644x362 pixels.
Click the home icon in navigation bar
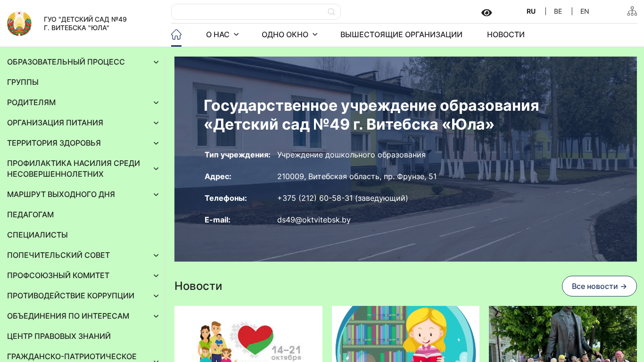[176, 34]
